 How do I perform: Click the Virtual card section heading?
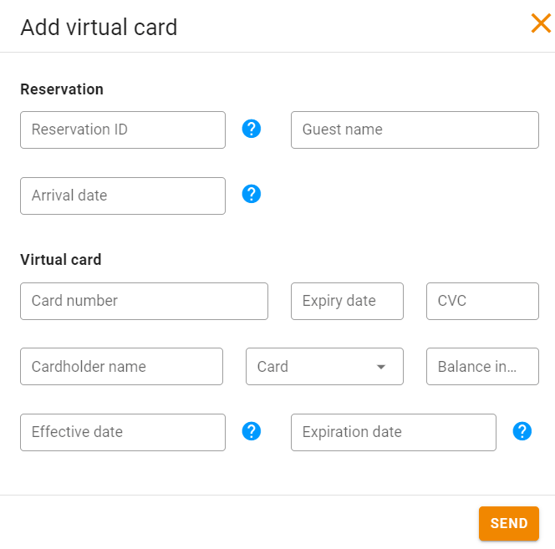[x=61, y=259]
